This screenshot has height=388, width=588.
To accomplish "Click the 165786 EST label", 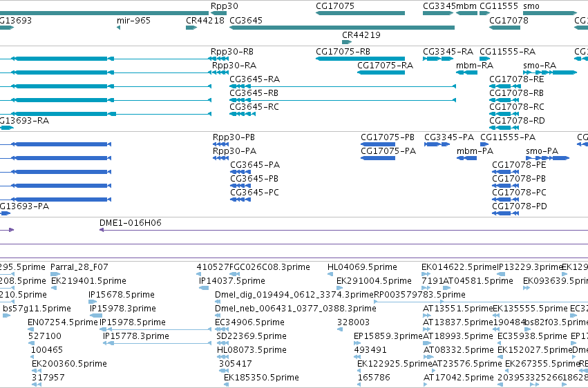I will [x=374, y=378].
